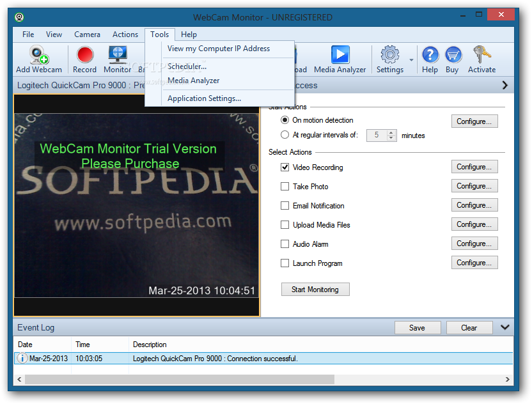Image resolution: width=532 pixels, height=404 pixels.
Task: Save the event log
Action: coord(418,328)
